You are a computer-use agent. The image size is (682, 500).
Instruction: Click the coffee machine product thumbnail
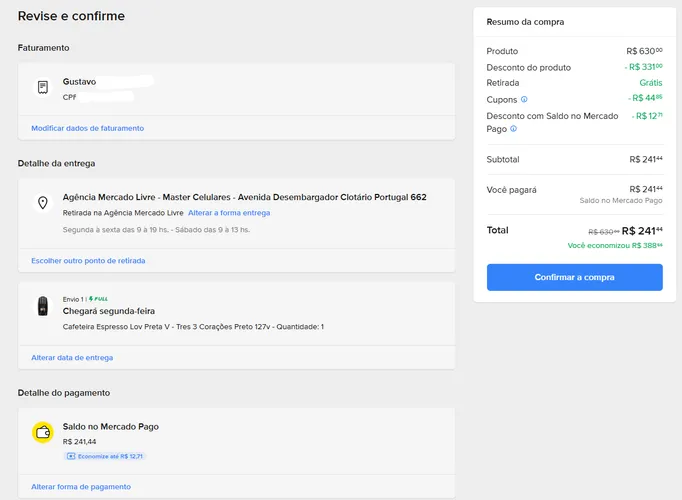[x=43, y=306]
